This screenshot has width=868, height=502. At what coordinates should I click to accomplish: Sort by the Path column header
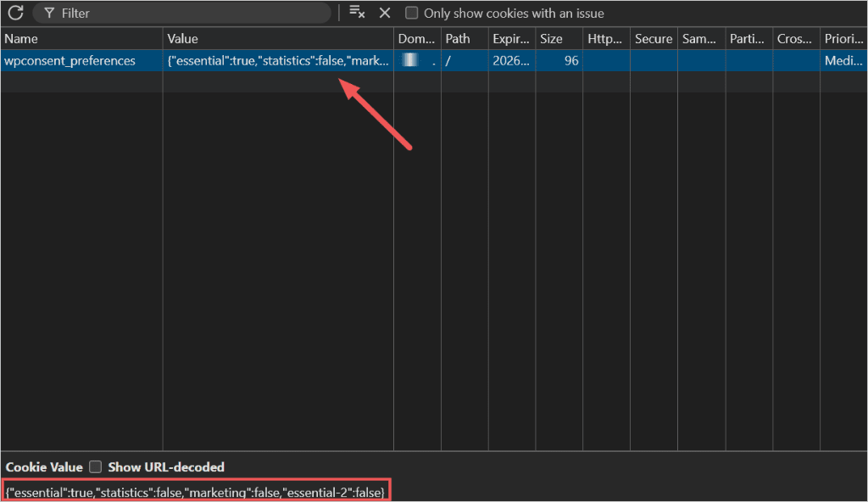[465, 39]
